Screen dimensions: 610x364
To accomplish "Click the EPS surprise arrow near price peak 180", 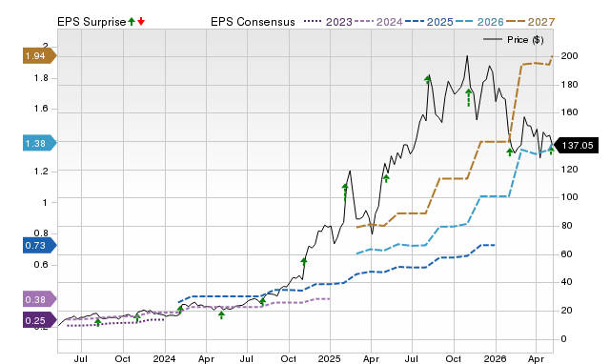I will [x=428, y=80].
